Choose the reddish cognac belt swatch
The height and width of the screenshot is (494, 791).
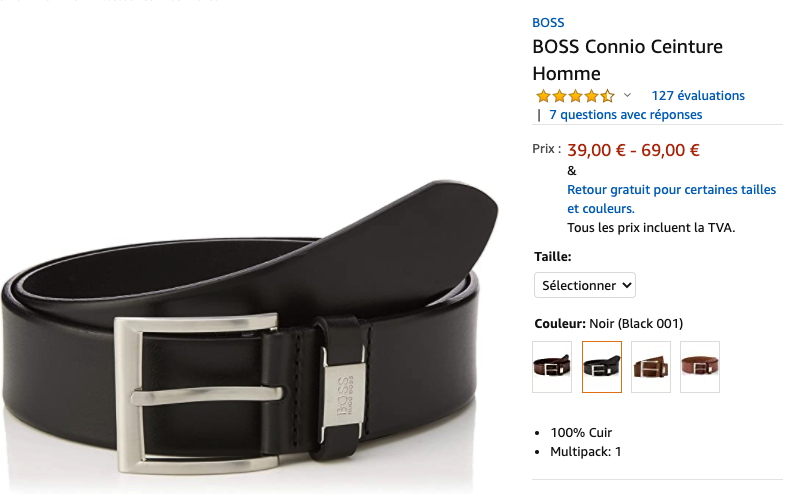click(700, 367)
